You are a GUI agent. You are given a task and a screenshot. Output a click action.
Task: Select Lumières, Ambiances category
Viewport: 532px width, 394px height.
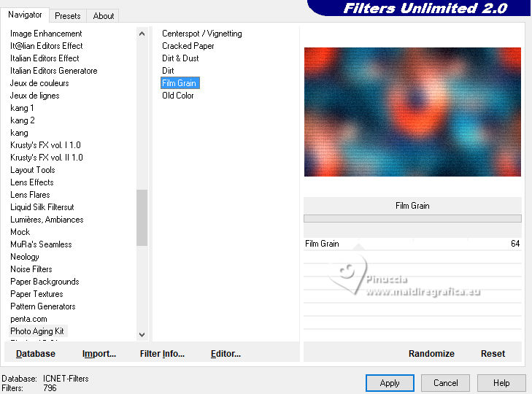47,220
